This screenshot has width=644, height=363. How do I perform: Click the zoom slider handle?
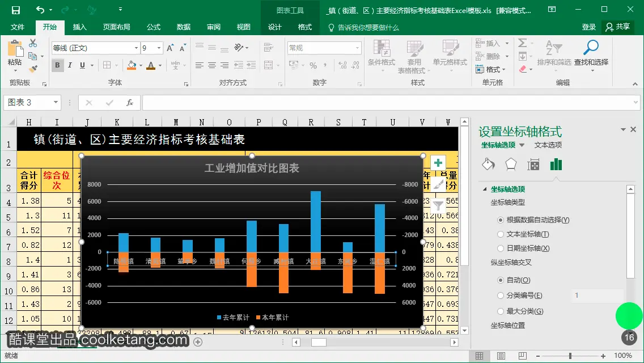(x=570, y=356)
